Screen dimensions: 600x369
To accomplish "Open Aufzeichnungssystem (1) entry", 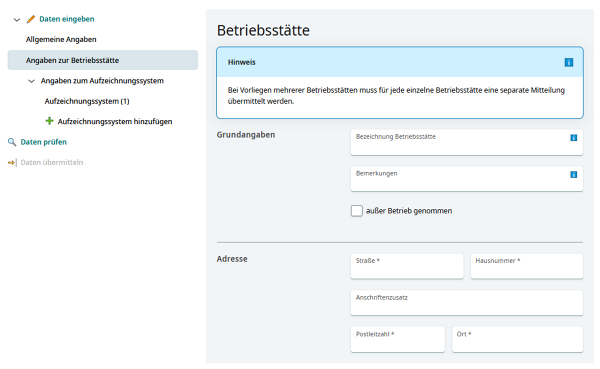I will [x=87, y=101].
